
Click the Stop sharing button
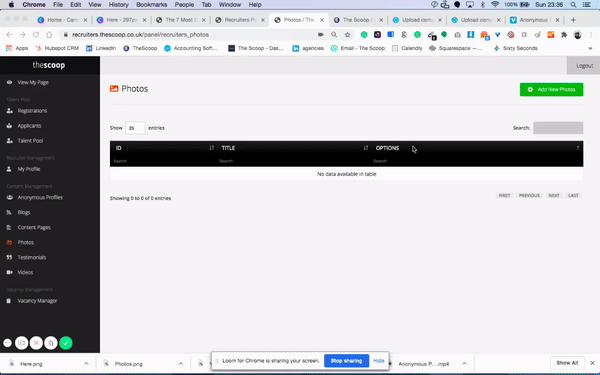(346, 361)
